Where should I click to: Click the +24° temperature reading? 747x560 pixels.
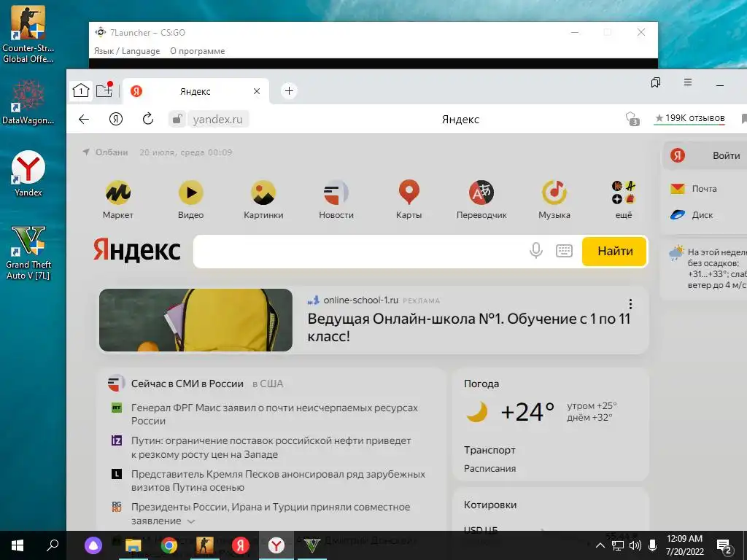click(x=527, y=413)
